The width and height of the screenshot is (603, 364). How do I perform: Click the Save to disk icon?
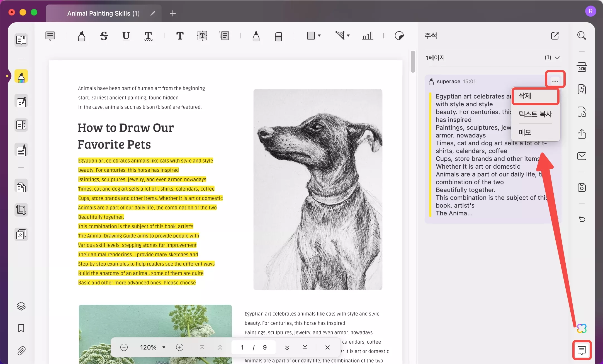(582, 188)
